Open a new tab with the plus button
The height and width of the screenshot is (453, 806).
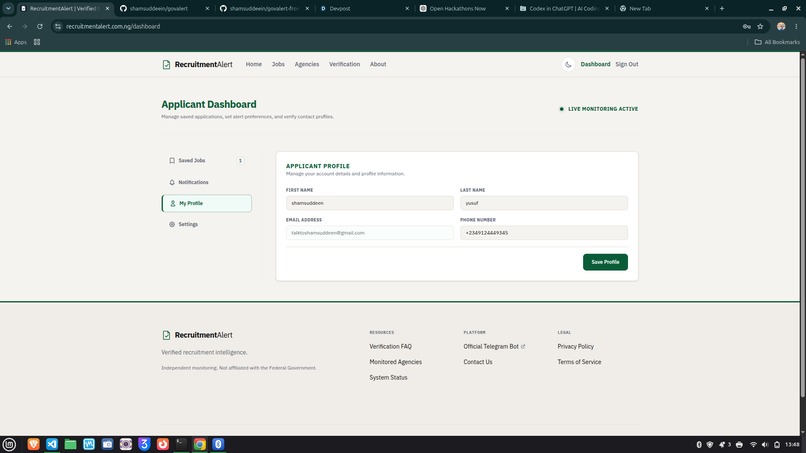pyautogui.click(x=722, y=8)
